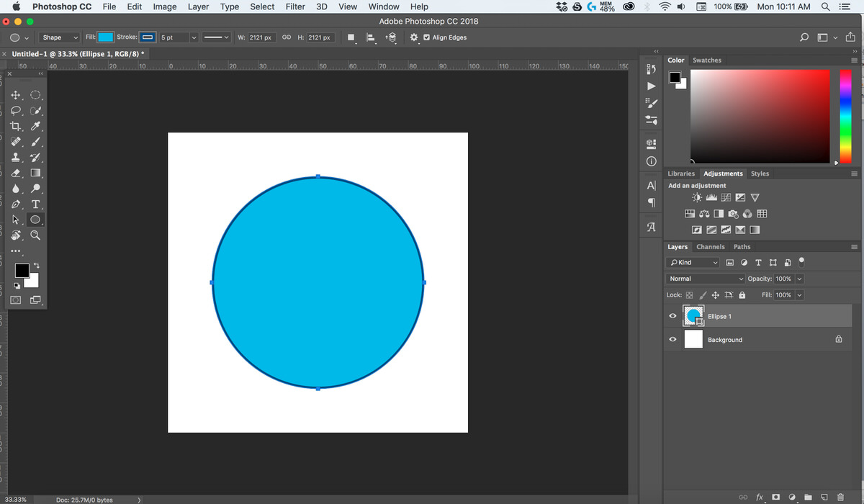Open the Paragraph panel icon
Screen dimensions: 864x504
[x=652, y=202]
